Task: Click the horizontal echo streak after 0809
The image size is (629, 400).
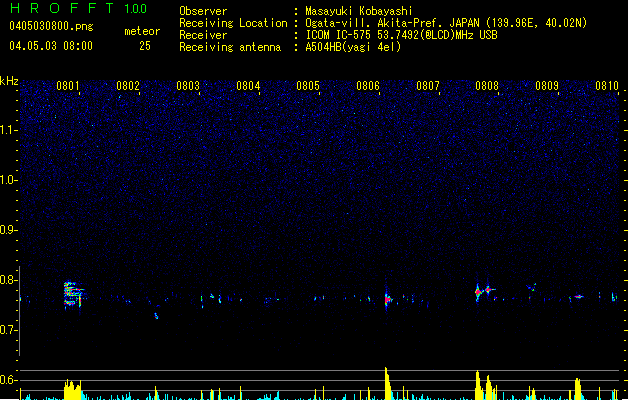Action: [578, 297]
